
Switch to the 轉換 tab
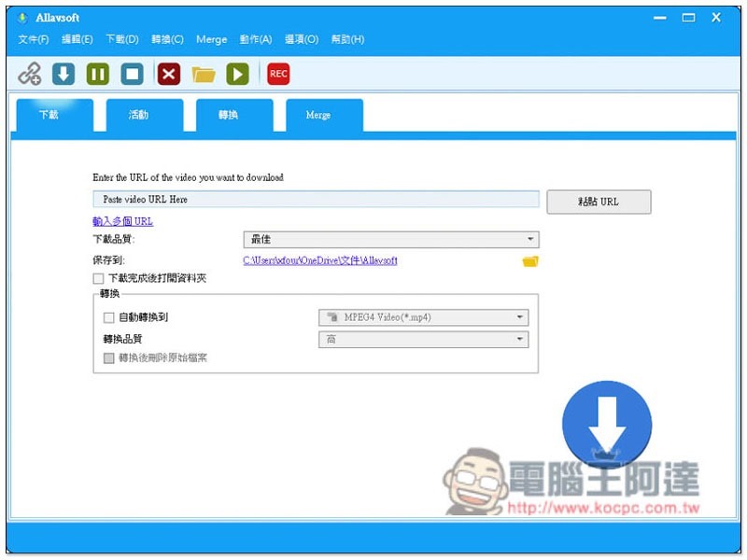(234, 115)
